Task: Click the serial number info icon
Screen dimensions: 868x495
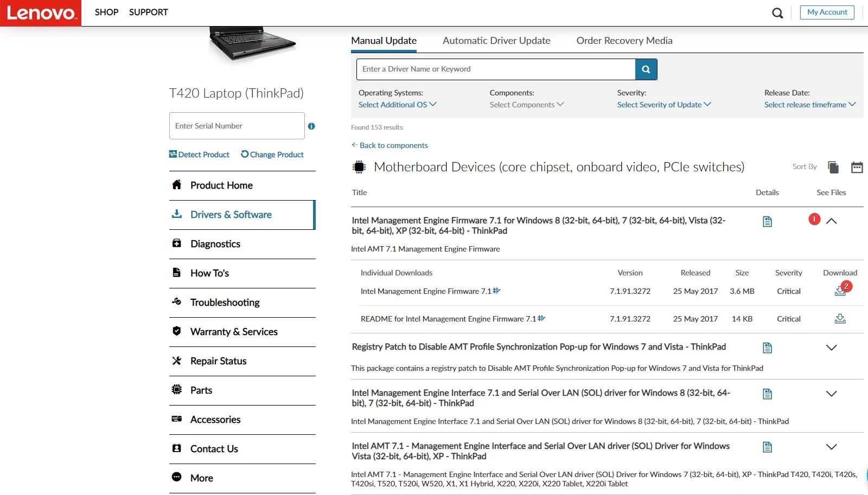Action: 311,126
